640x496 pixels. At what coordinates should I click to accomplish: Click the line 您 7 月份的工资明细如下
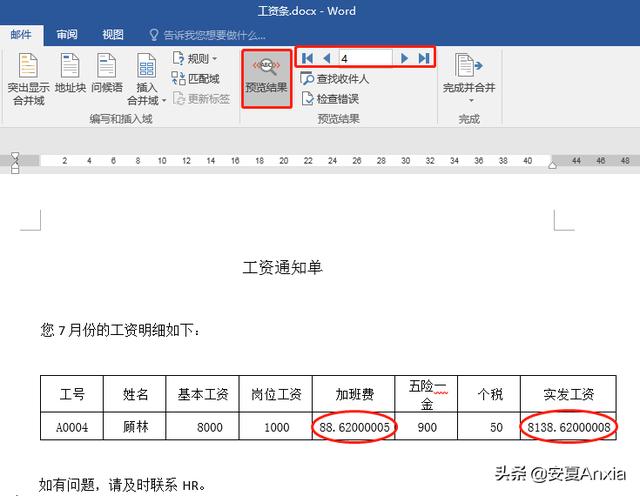click(x=120, y=330)
